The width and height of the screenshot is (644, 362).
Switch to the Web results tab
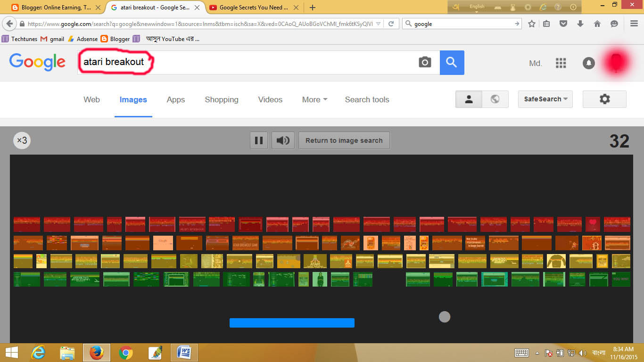pyautogui.click(x=91, y=99)
